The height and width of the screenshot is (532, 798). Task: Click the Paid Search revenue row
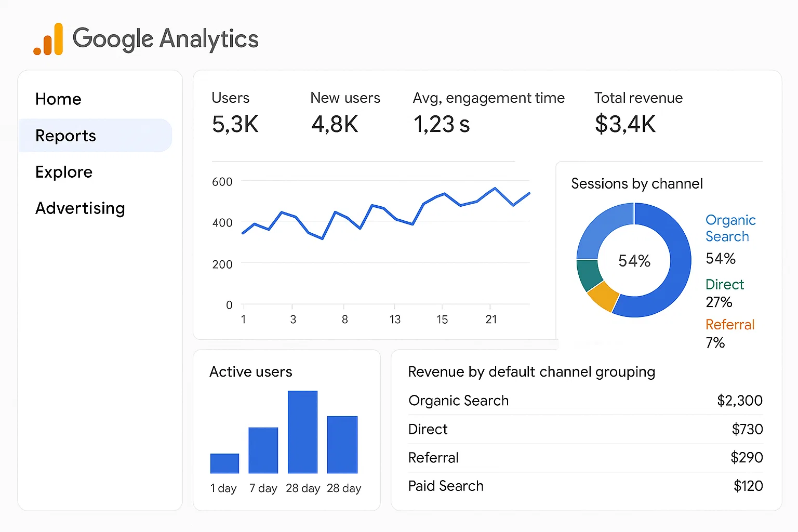pyautogui.click(x=586, y=486)
